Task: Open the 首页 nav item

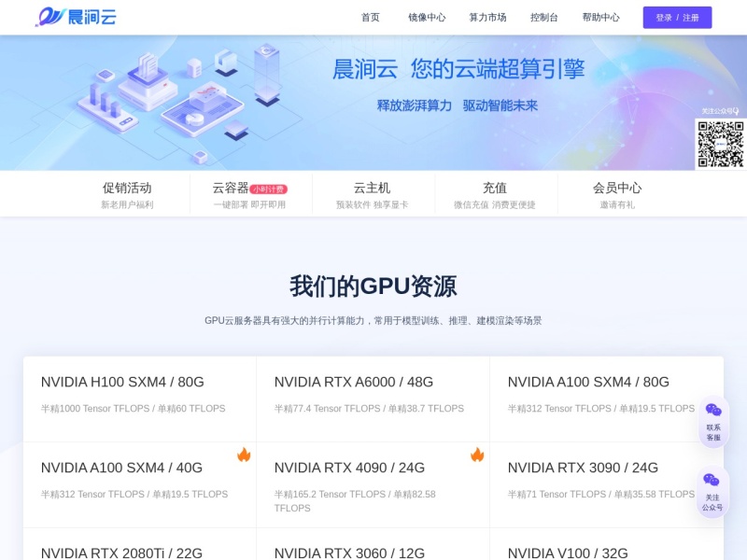Action: coord(370,18)
